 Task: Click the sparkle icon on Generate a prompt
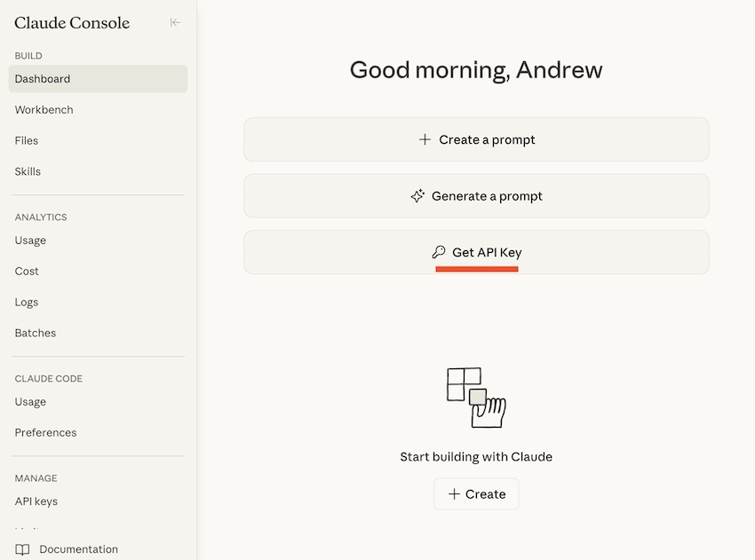[x=417, y=196]
